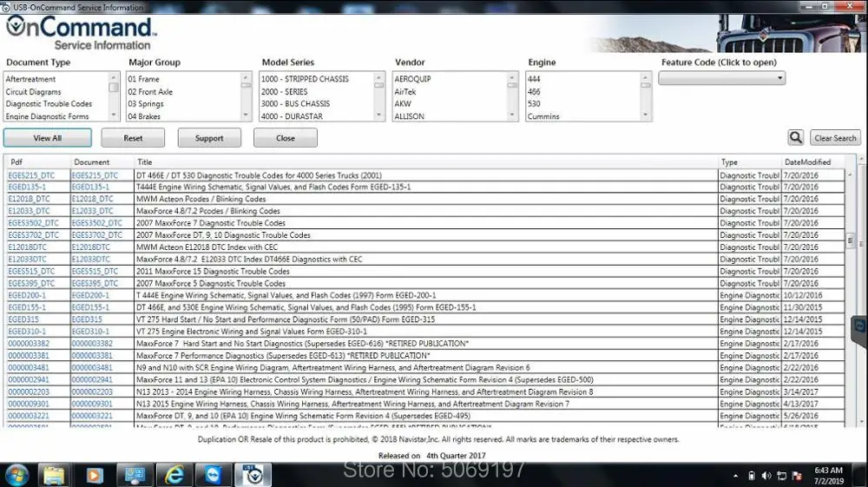Select 1000 - STRIPPED CHASSIS model series
Image resolution: width=868 pixels, height=487 pixels.
point(305,79)
